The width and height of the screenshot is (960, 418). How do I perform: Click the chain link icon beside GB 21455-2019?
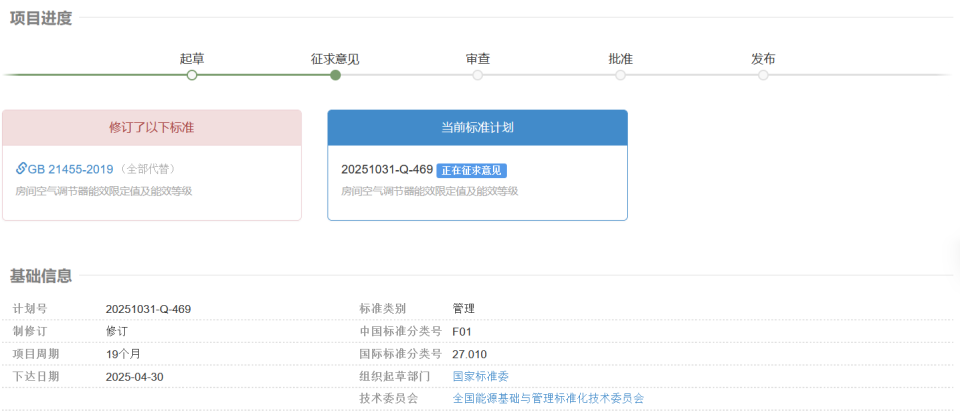(x=21, y=168)
